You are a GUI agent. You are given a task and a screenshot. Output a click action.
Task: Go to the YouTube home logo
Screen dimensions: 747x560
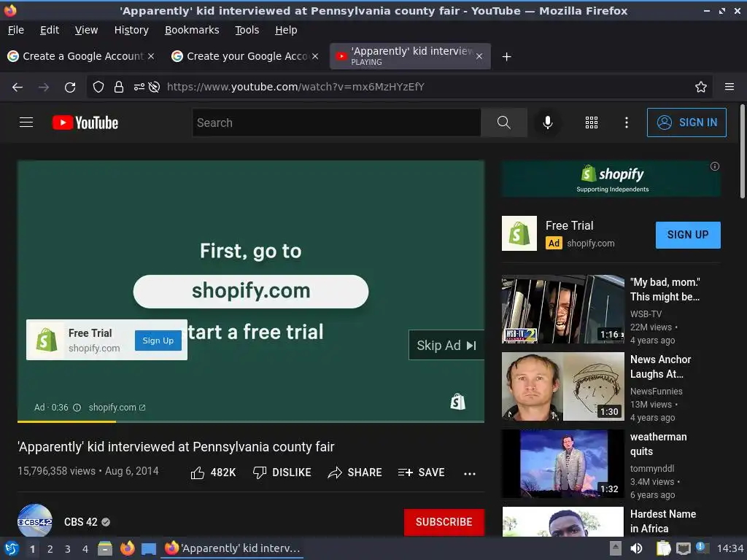[x=85, y=122]
